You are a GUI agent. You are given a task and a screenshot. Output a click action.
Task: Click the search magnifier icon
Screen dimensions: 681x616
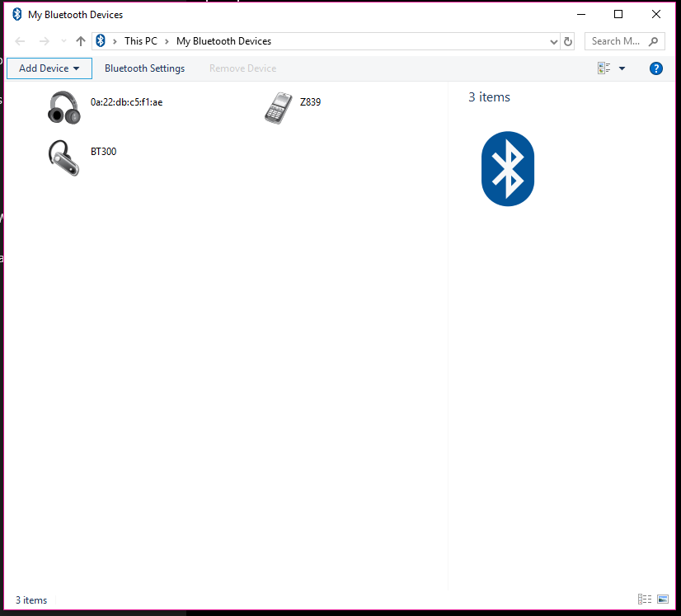(x=653, y=41)
